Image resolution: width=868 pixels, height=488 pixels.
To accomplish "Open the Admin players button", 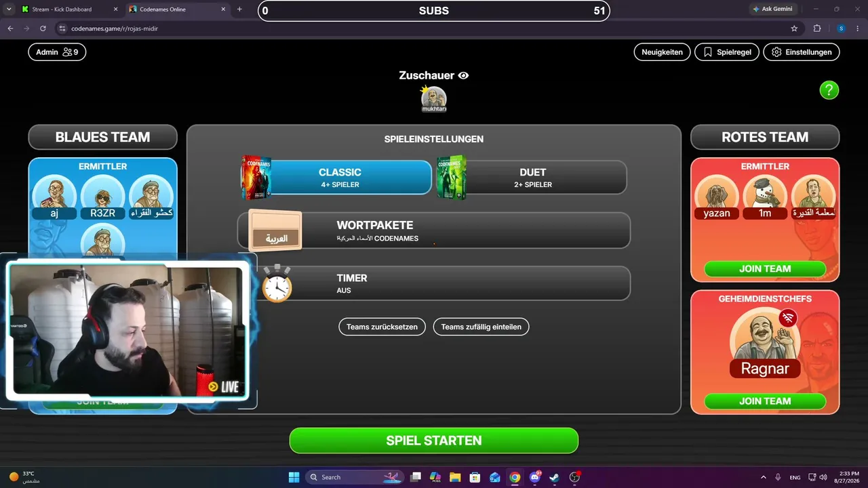I will point(57,52).
